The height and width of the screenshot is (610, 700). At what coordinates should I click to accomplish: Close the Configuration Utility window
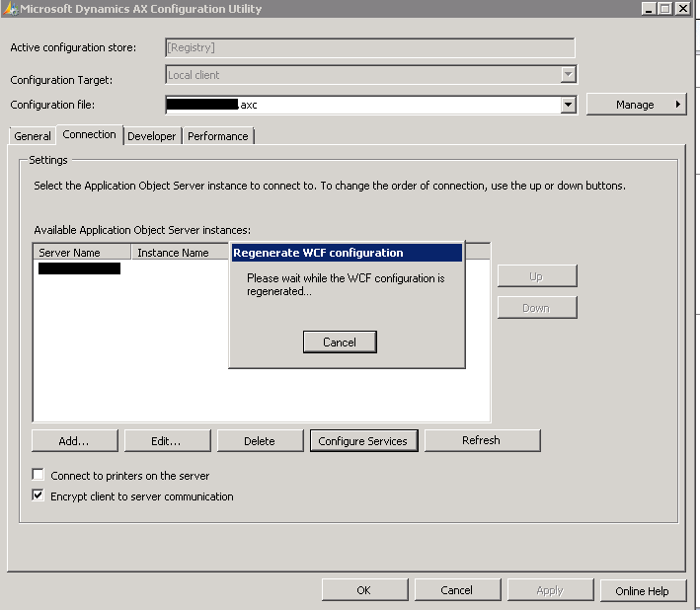[x=683, y=9]
